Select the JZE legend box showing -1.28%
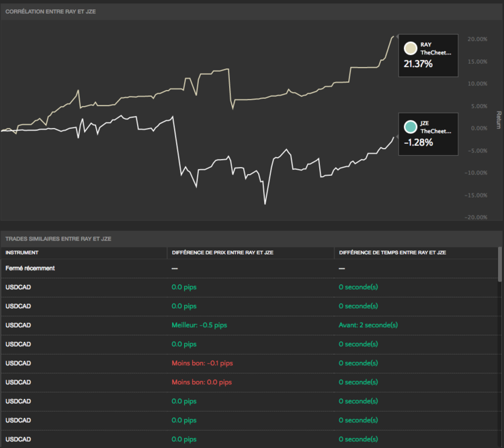The width and height of the screenshot is (504, 448). pos(428,134)
